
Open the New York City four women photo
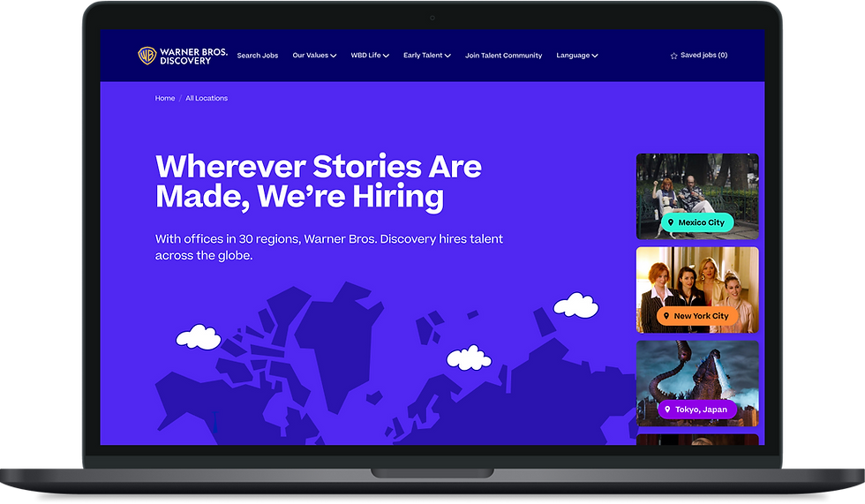click(697, 290)
